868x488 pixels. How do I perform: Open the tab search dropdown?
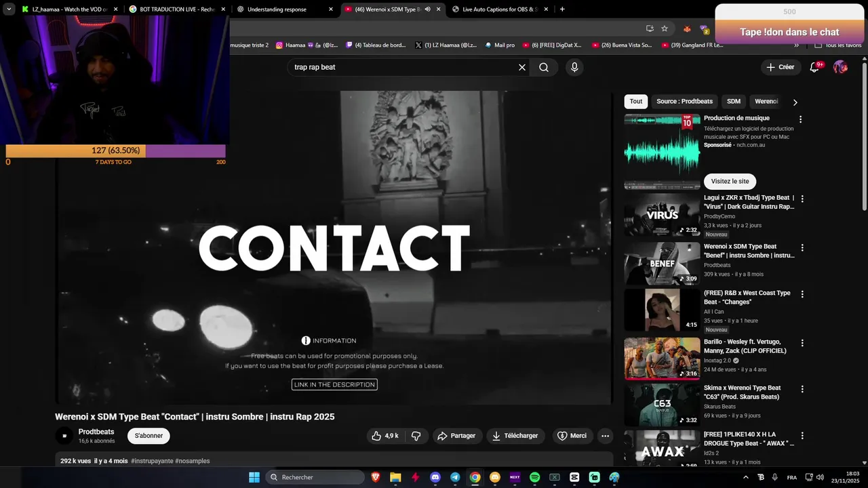coord(9,9)
